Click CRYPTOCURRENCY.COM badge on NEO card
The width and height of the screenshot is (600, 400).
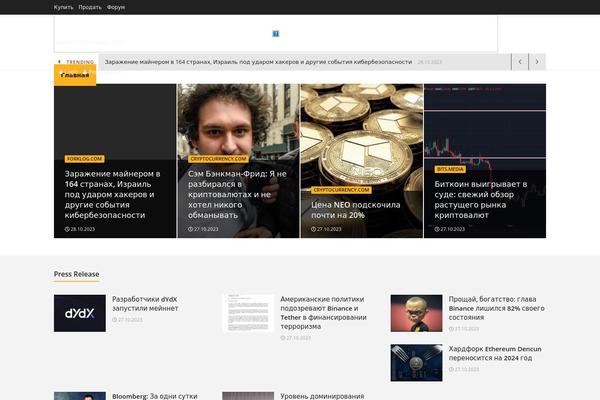(x=341, y=190)
